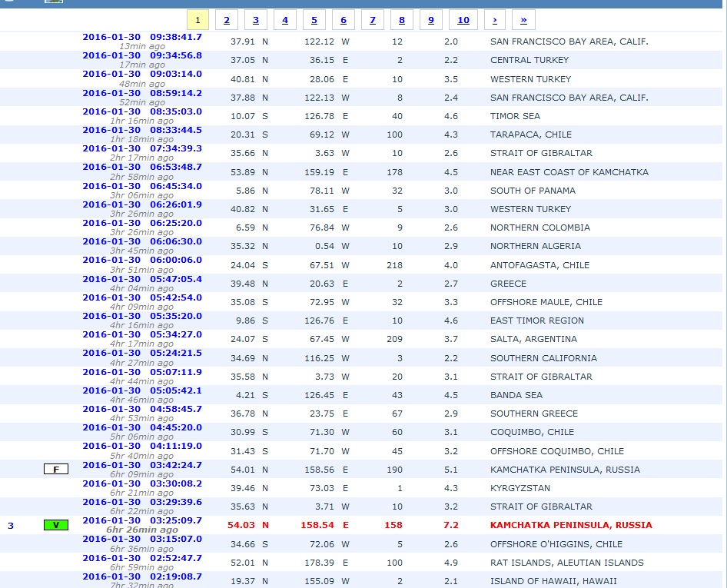The image size is (727, 588).
Task: Click the 'CENTRAL TURKEY' region text
Action: point(529,60)
